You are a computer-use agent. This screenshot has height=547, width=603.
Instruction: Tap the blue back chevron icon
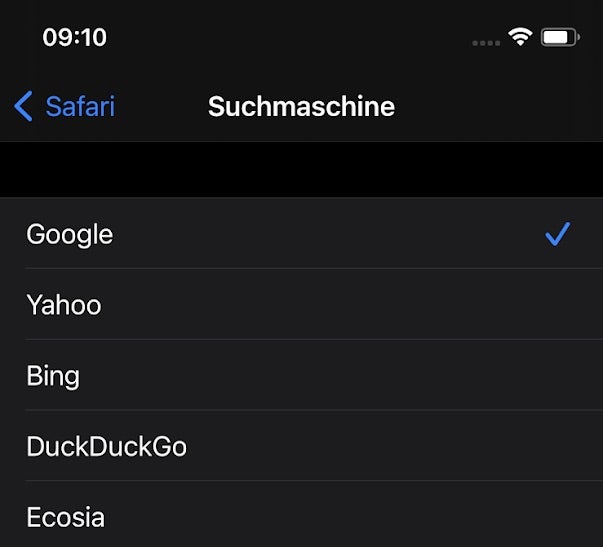pos(24,106)
